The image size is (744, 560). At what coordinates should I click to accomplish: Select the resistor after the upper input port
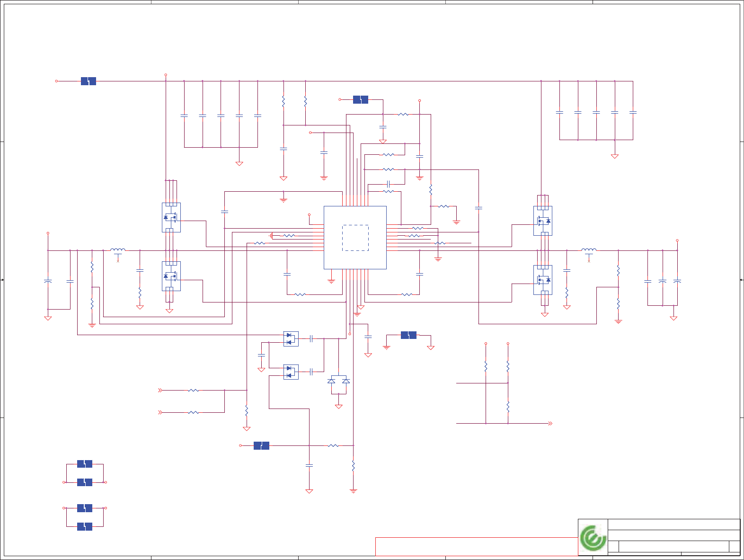193,391
